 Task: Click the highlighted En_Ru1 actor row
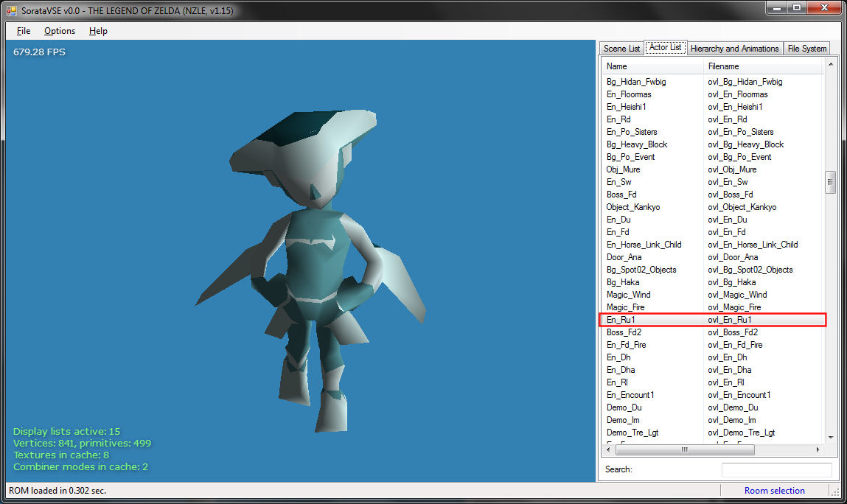(713, 320)
